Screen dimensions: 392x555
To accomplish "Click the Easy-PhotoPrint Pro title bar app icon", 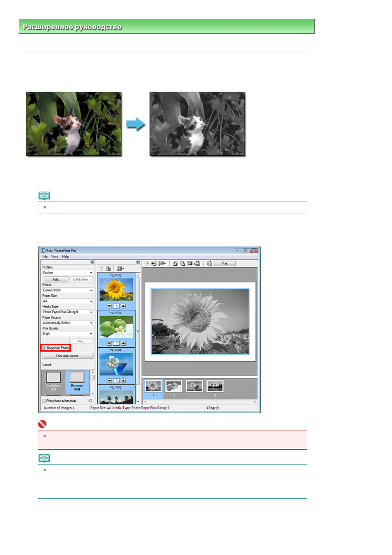I will click(43, 250).
